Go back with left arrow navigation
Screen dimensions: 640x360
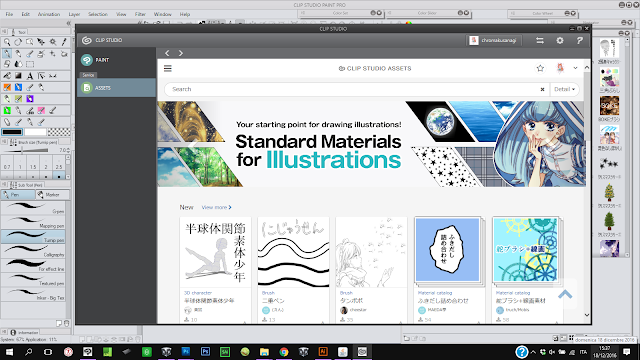[x=167, y=53]
